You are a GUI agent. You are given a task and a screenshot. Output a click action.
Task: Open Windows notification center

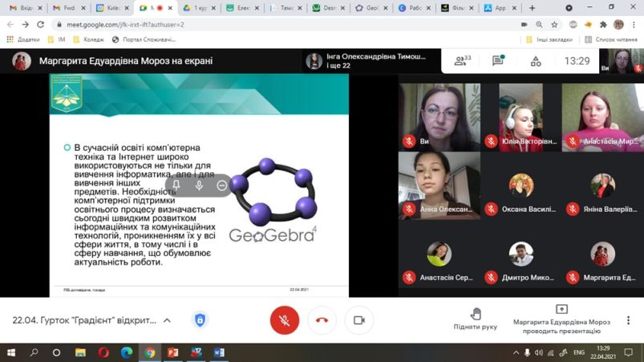click(629, 352)
